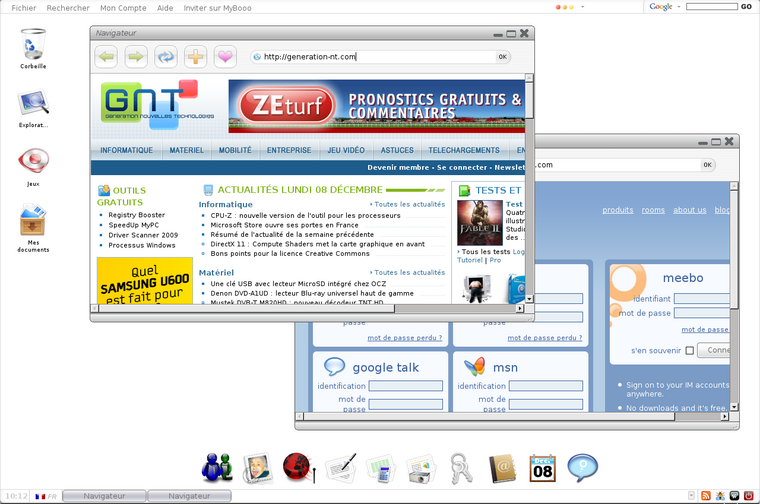The image size is (760, 504).
Task: Click the meebo identifiant field
Action: coord(702,299)
